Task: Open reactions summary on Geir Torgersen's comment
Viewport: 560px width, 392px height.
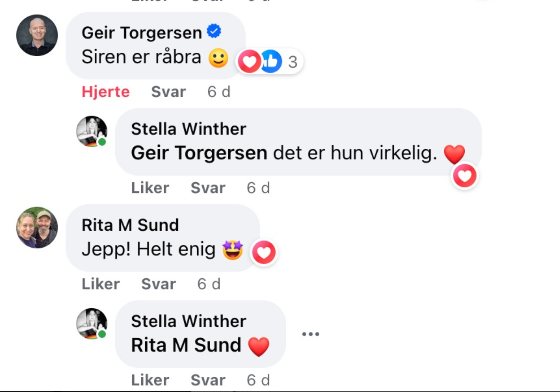Action: pos(270,61)
